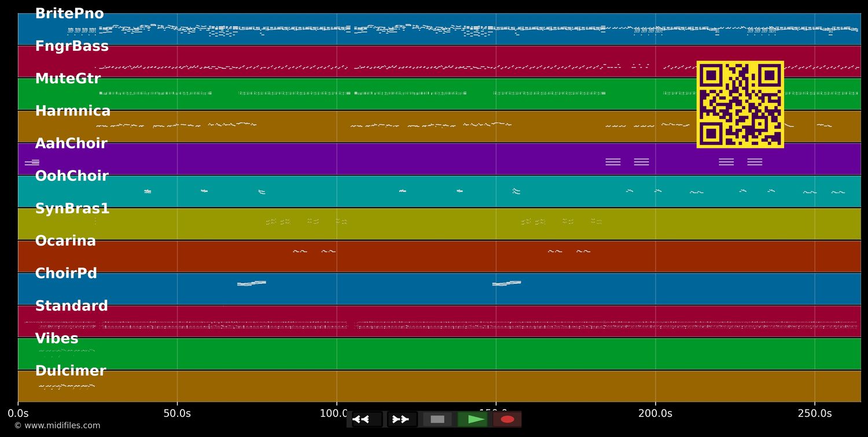Image resolution: width=868 pixels, height=437 pixels.
Task: Select the SynBras1 track lane
Action: [x=439, y=224]
